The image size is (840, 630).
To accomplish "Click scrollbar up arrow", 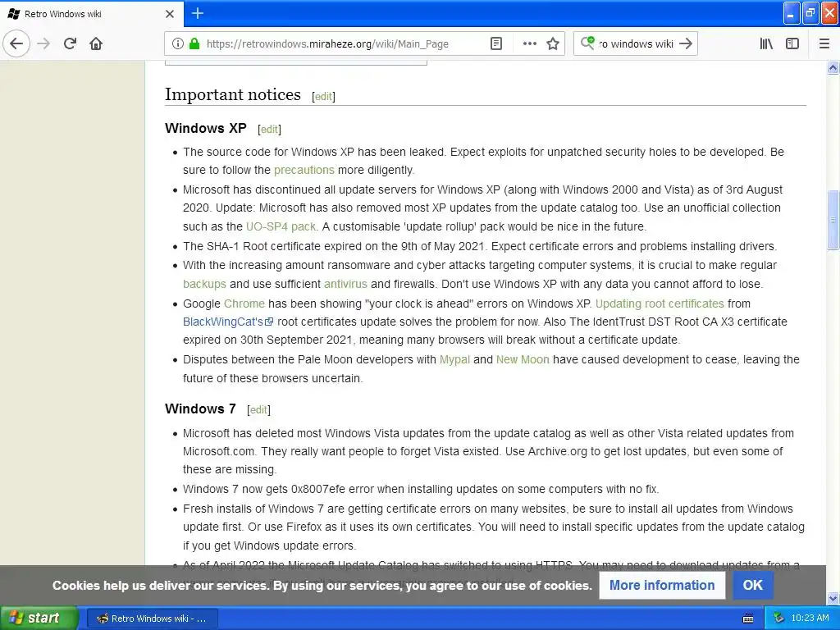I will [833, 67].
